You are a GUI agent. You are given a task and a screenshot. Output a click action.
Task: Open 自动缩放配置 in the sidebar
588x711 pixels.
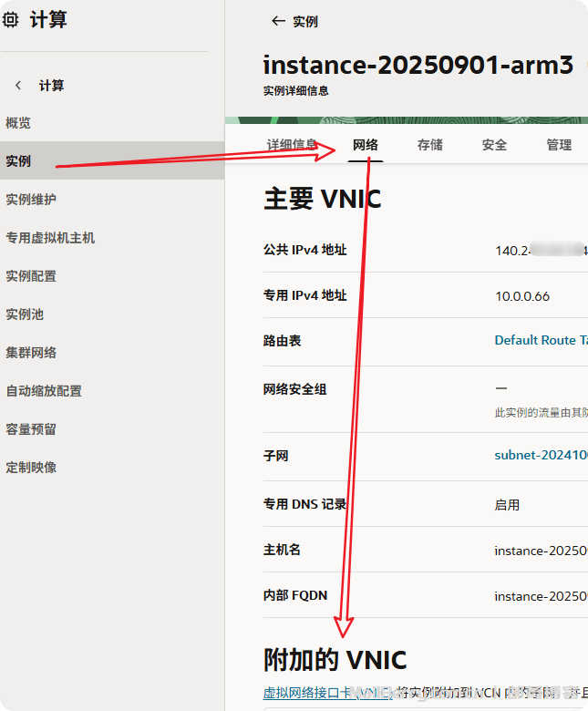[44, 391]
